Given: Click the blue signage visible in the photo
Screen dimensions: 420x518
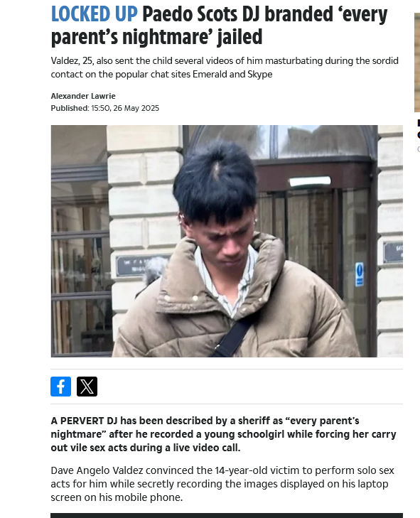Looking at the screenshot, I should pyautogui.click(x=360, y=274).
